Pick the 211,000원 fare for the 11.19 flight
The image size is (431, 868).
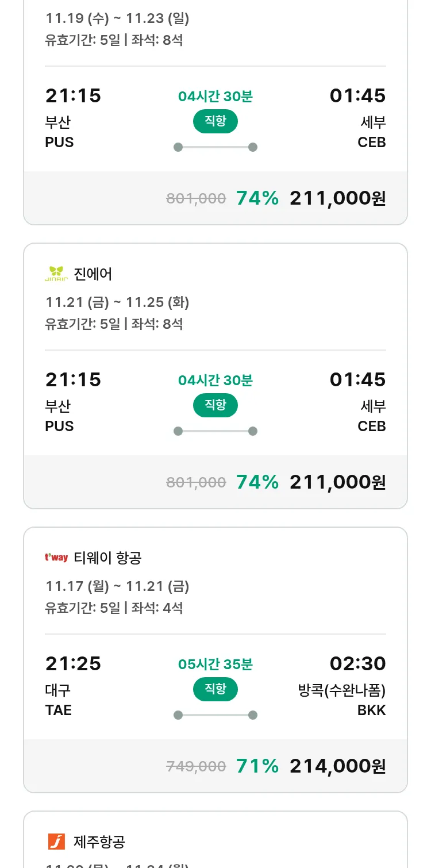click(x=337, y=198)
